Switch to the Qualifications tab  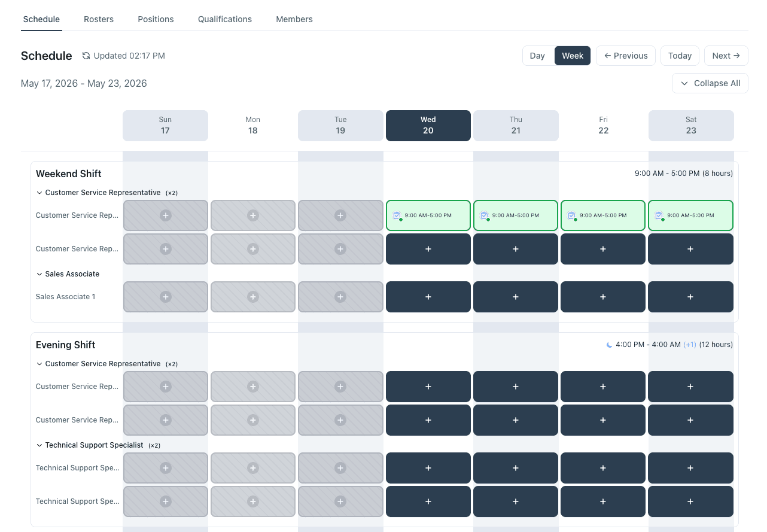[225, 19]
